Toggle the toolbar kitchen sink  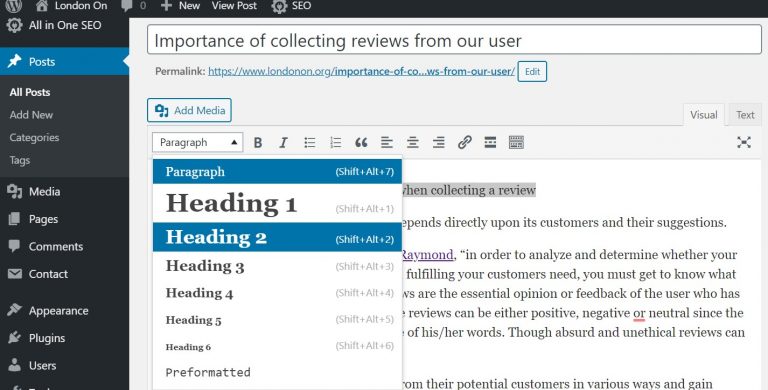pos(516,143)
